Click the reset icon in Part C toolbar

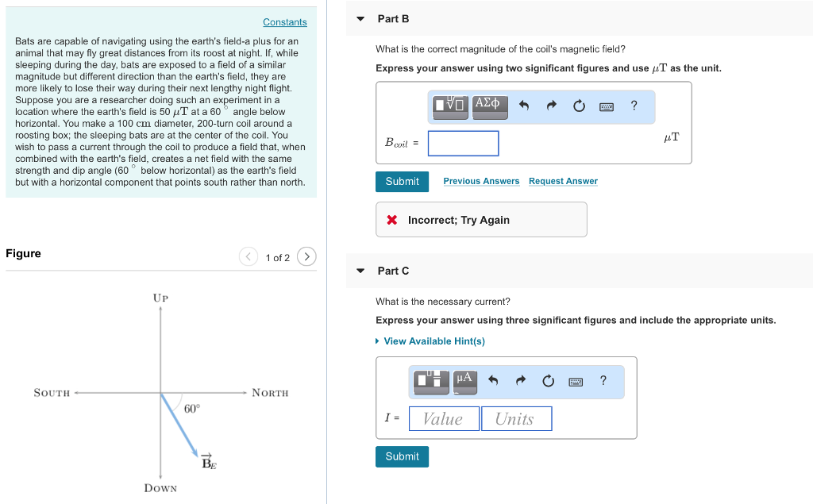548,382
